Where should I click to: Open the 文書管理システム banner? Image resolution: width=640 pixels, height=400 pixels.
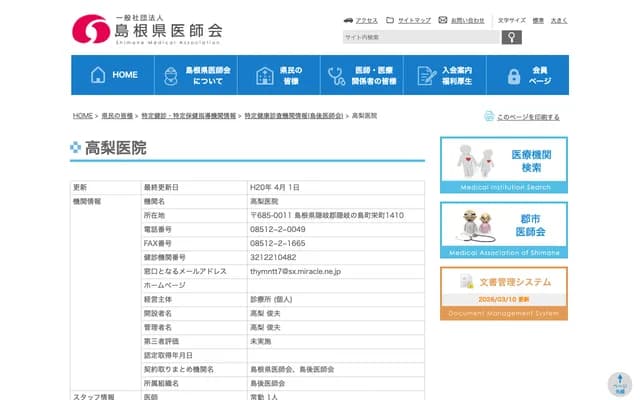[x=504, y=294]
